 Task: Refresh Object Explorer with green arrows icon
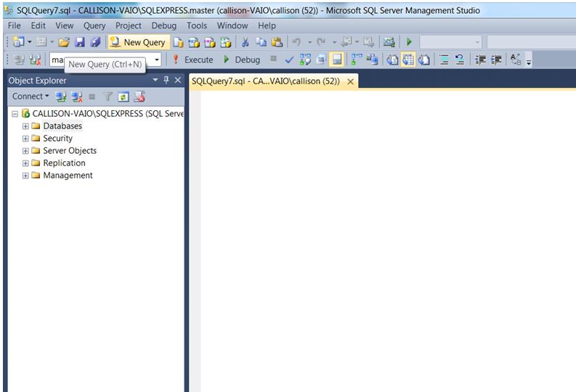(x=123, y=97)
